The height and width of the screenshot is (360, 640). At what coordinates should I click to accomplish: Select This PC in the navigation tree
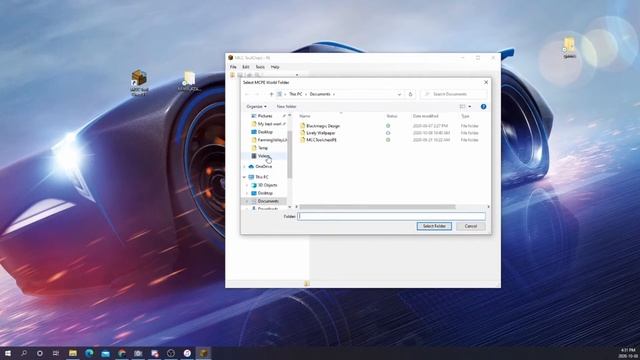[x=261, y=177]
